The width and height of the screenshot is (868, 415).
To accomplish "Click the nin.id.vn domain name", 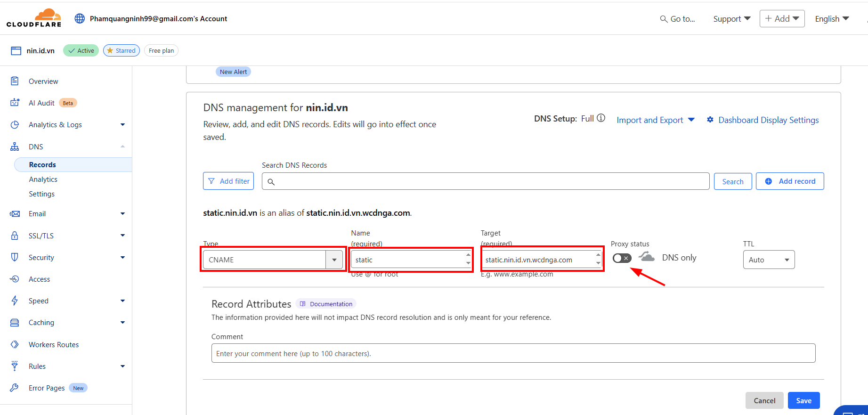I will 41,51.
